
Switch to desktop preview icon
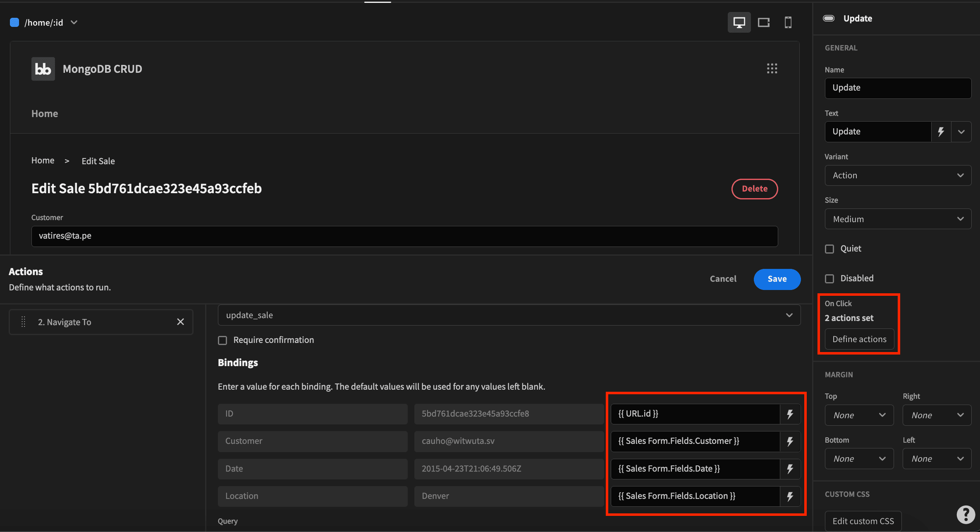pyautogui.click(x=739, y=22)
